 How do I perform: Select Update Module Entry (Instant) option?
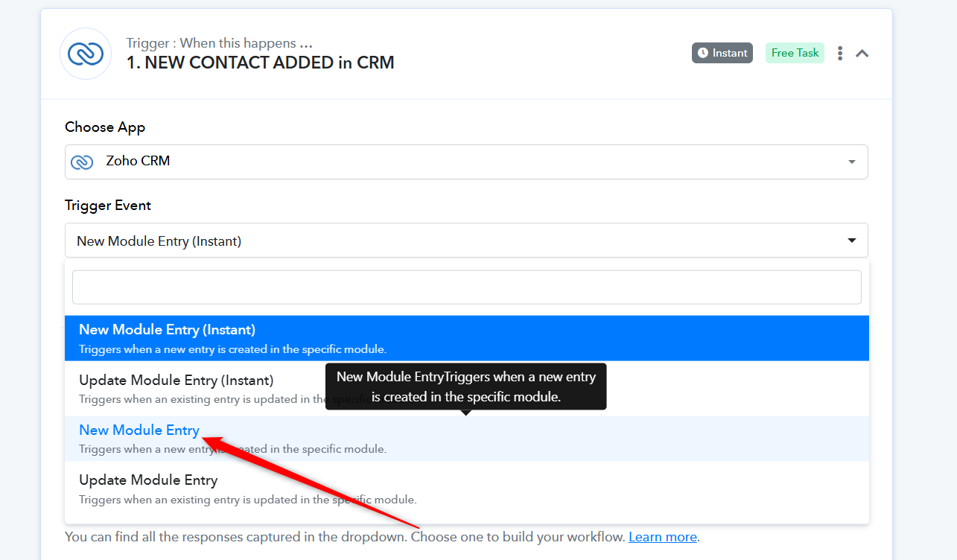(466, 389)
